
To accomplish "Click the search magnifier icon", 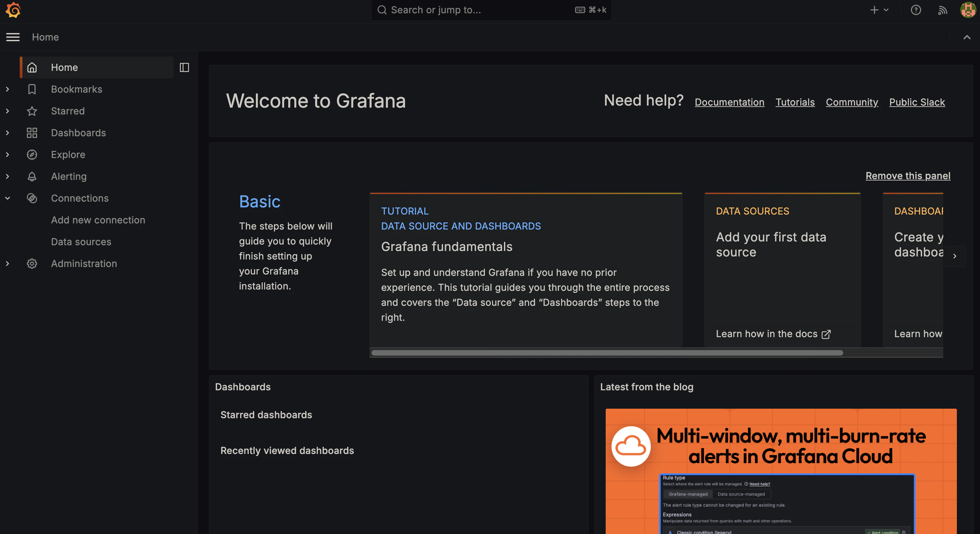I will (x=381, y=10).
